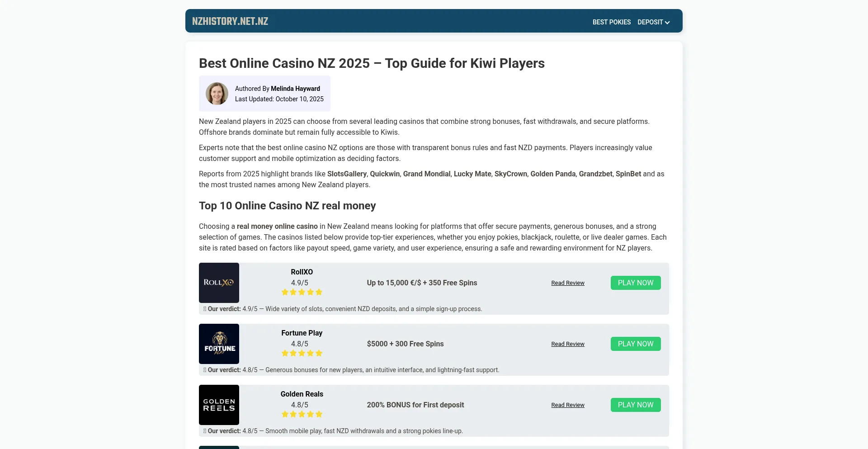Viewport: 868px width, 449px height.
Task: Click the NZHISTORY.NET.NZ site logo
Action: (230, 21)
